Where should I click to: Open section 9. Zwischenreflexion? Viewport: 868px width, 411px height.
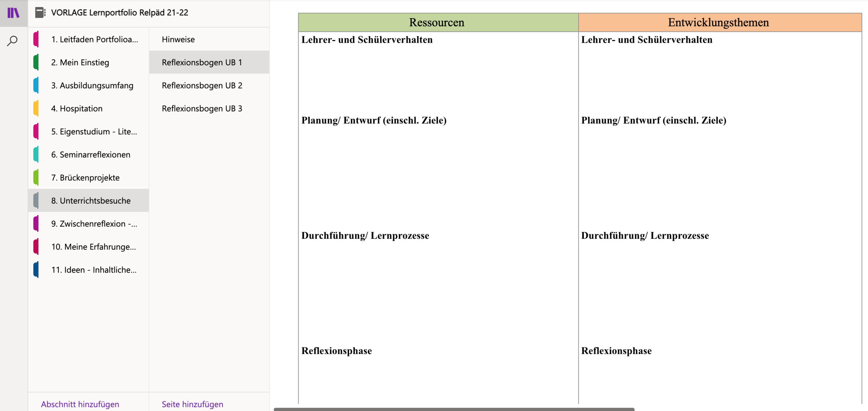[94, 224]
